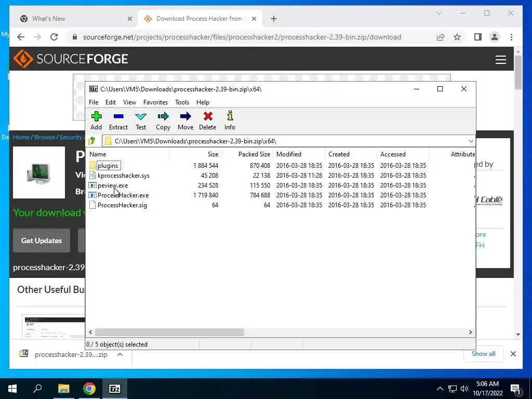Click the Extract toolbar icon
532x399 pixels.
tap(118, 121)
